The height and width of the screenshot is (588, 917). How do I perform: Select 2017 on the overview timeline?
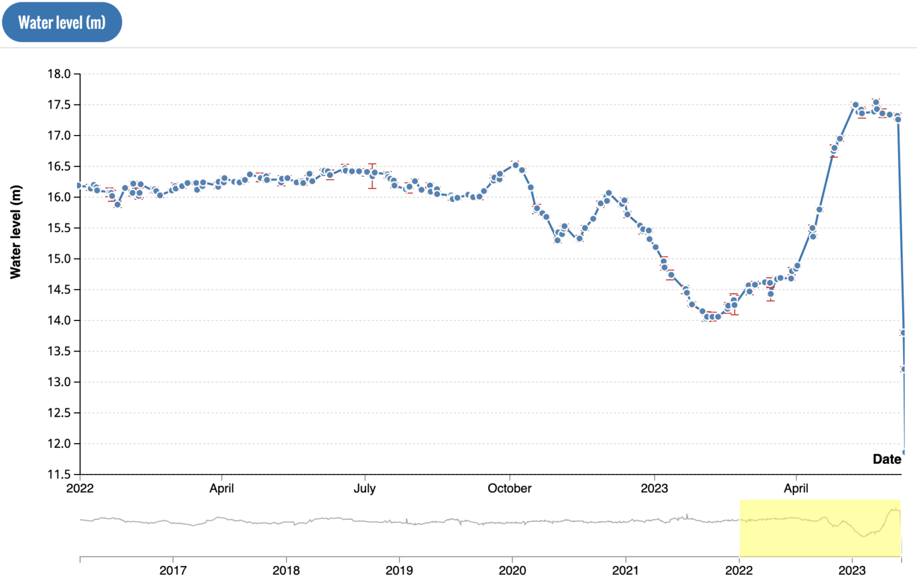[x=173, y=570]
